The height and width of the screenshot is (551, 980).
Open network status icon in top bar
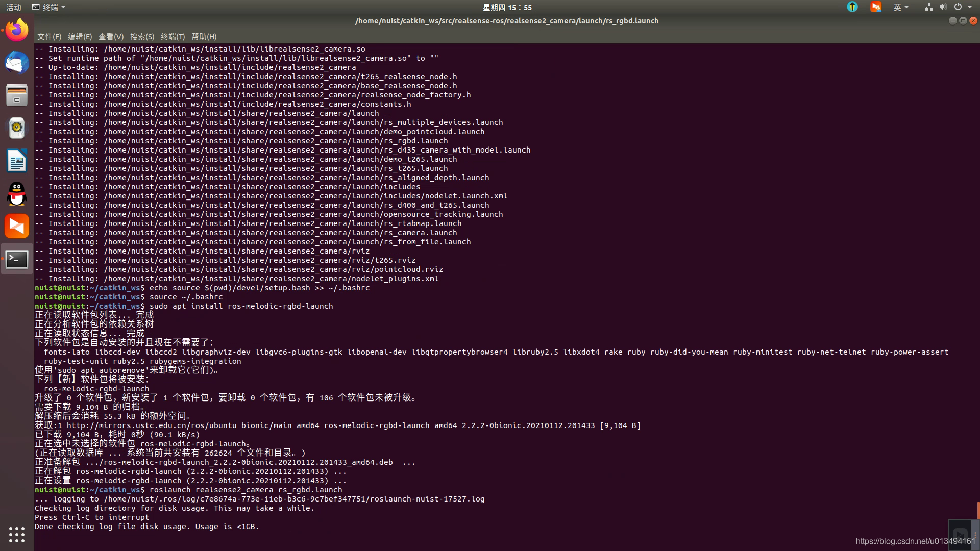coord(929,7)
